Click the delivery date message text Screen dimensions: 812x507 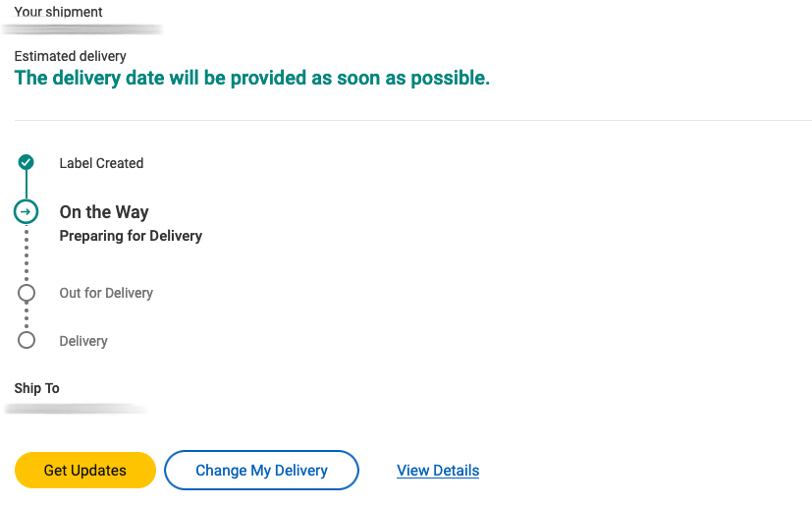click(x=251, y=78)
